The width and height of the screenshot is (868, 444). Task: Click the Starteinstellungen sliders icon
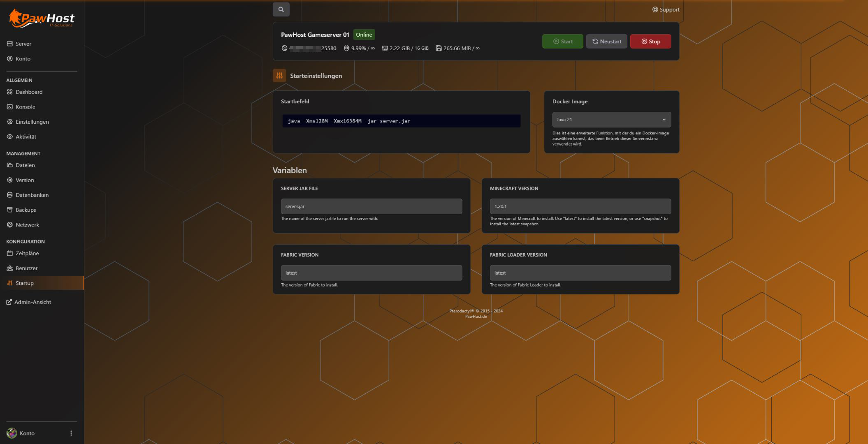[x=279, y=76]
